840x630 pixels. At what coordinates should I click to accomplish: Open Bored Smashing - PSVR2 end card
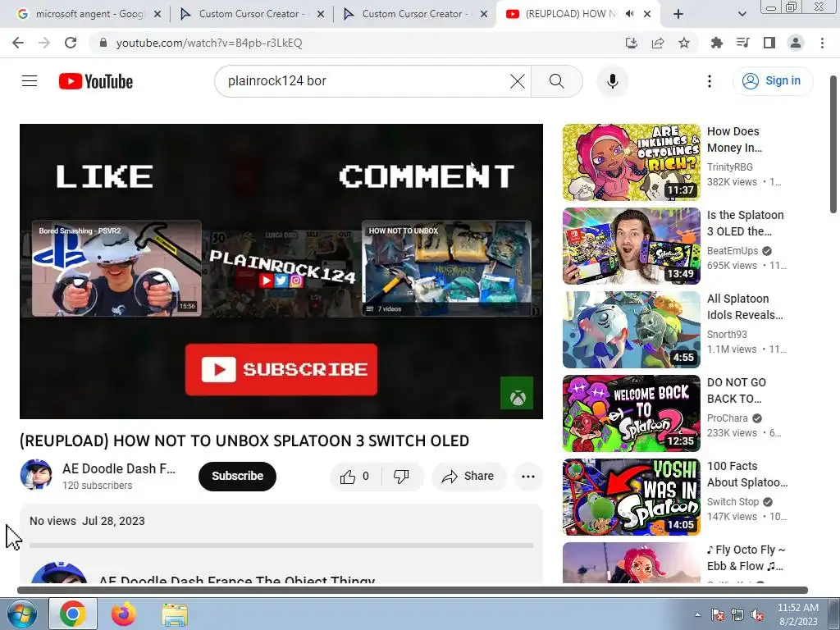[x=116, y=268]
